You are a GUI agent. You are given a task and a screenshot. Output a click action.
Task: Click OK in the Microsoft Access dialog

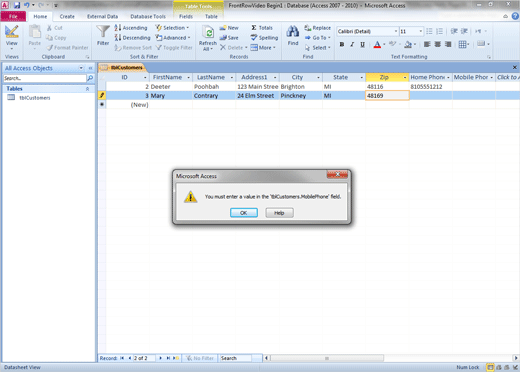tap(244, 213)
